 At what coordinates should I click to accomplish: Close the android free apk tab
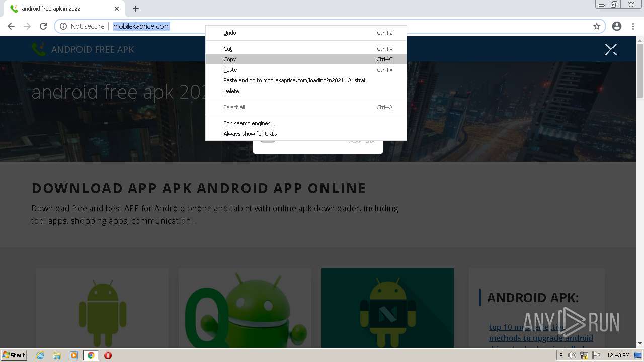click(x=117, y=9)
